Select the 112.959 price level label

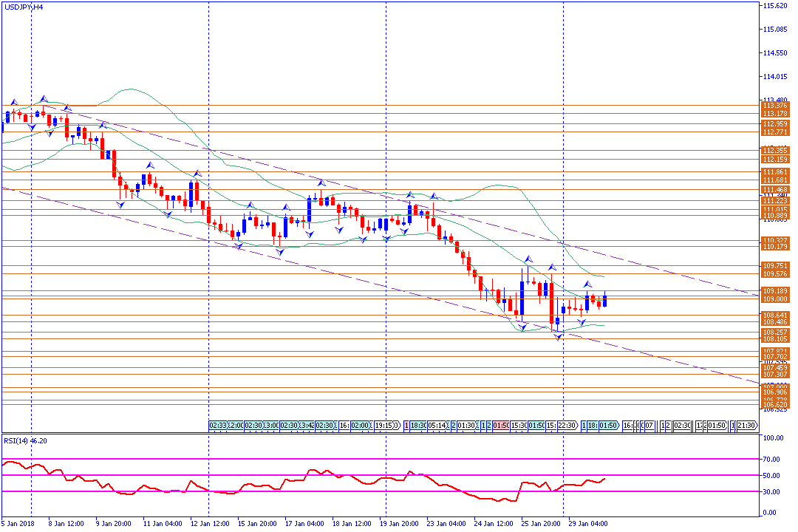[775, 123]
